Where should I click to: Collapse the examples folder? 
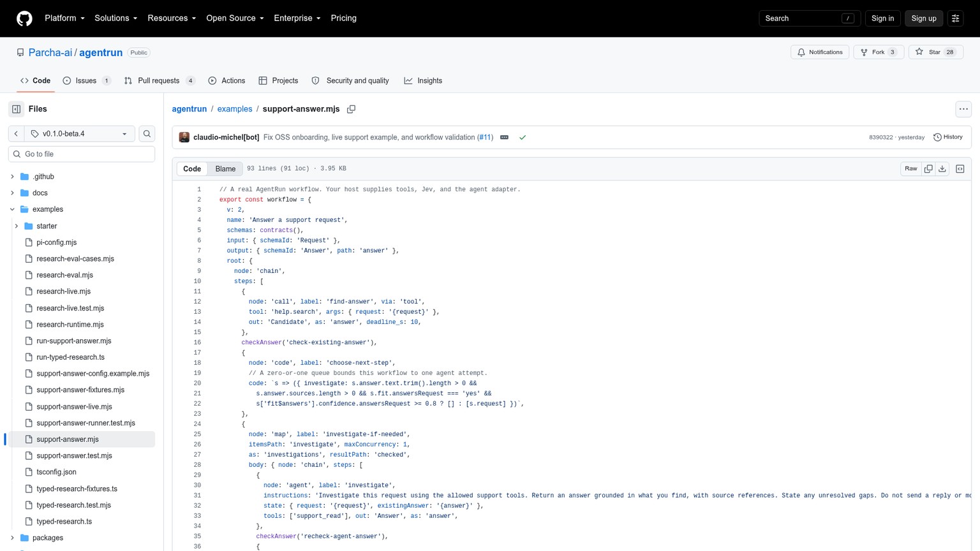[12, 209]
